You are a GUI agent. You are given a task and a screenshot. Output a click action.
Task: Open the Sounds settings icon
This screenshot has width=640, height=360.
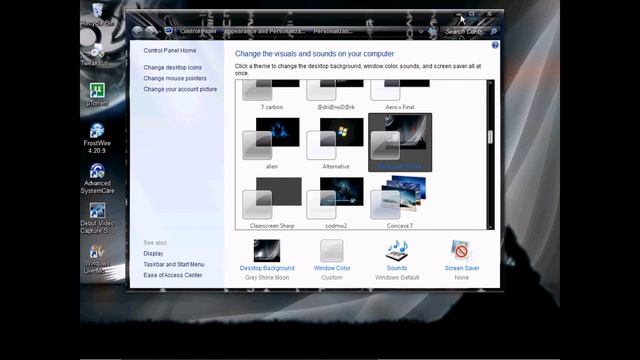click(x=397, y=251)
